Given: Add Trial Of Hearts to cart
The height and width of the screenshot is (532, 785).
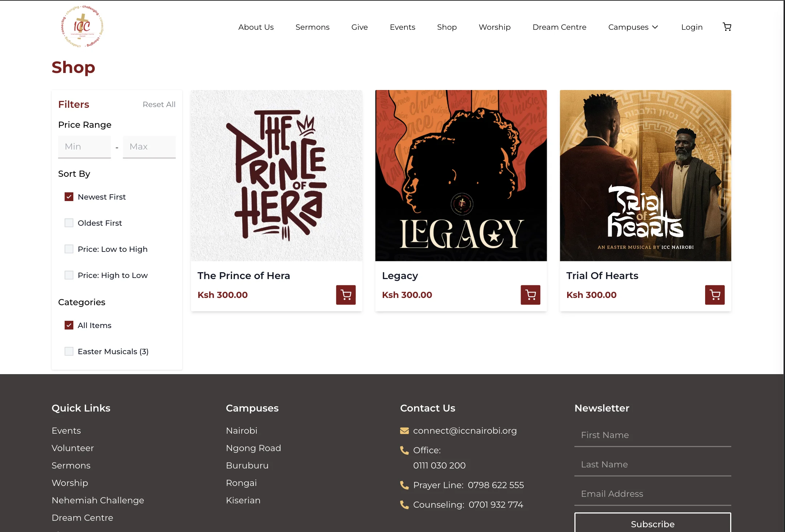Looking at the screenshot, I should [715, 295].
